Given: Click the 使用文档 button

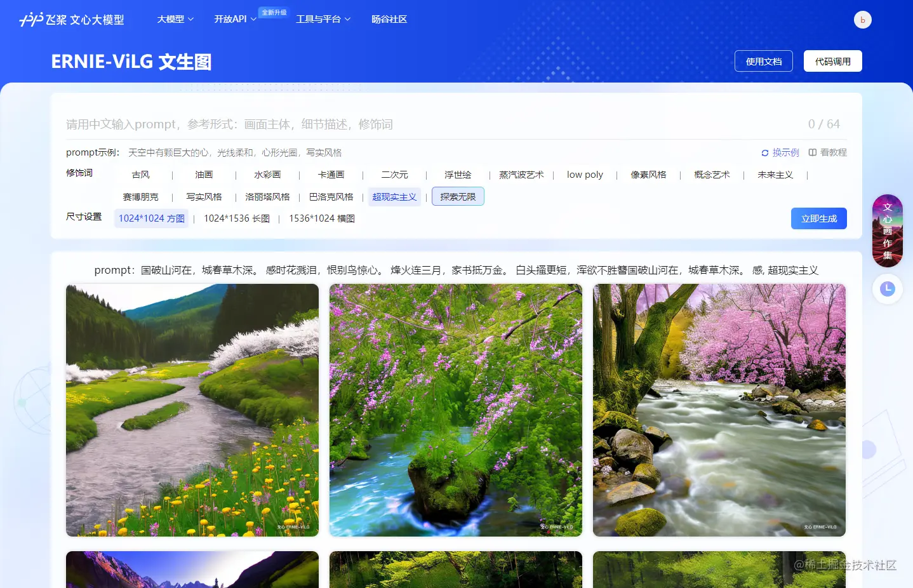Looking at the screenshot, I should (x=764, y=61).
